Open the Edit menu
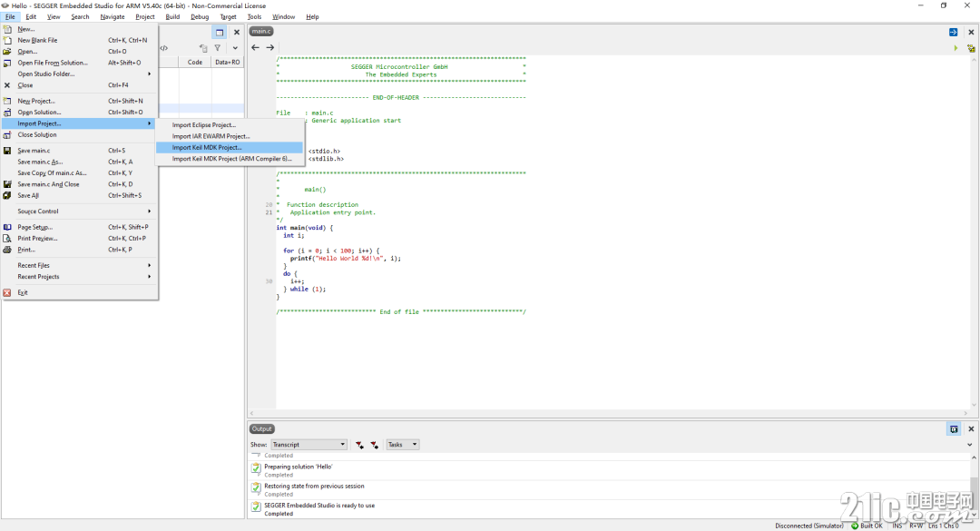 31,17
